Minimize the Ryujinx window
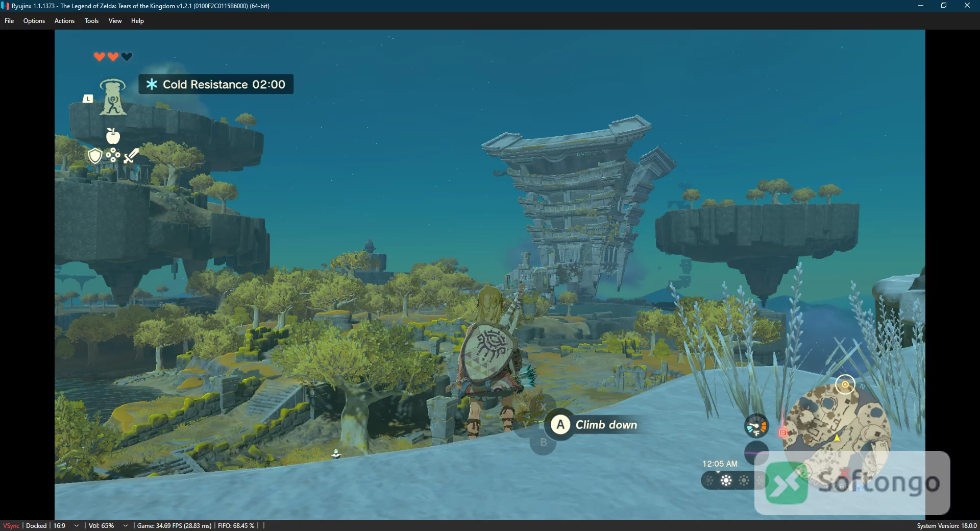980x531 pixels. tap(920, 6)
